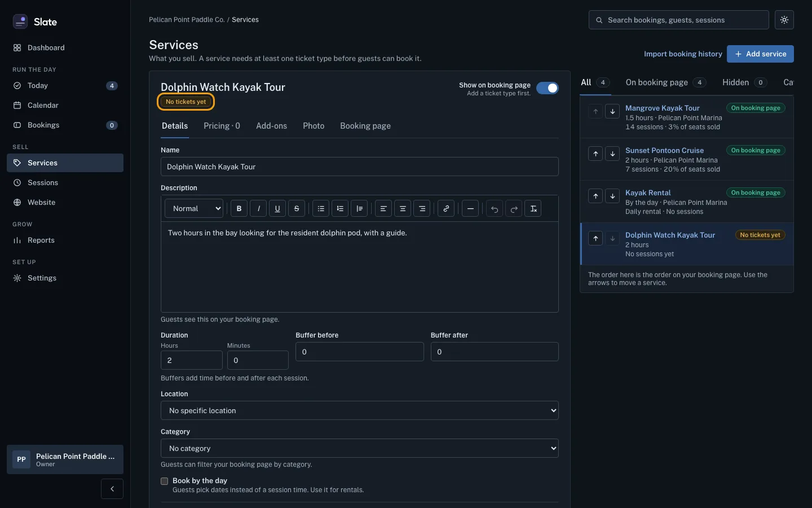This screenshot has width=812, height=508.
Task: Open the Normal text style dropdown
Action: pyautogui.click(x=194, y=209)
